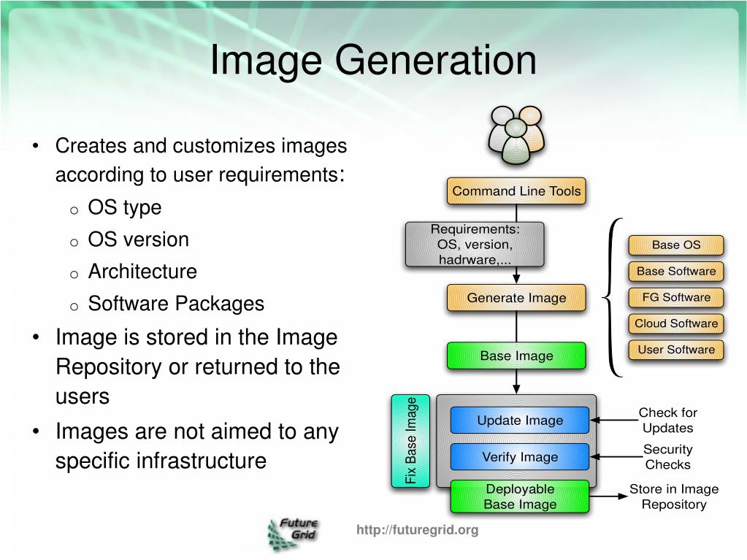
Task: Select the User Software box
Action: click(676, 350)
